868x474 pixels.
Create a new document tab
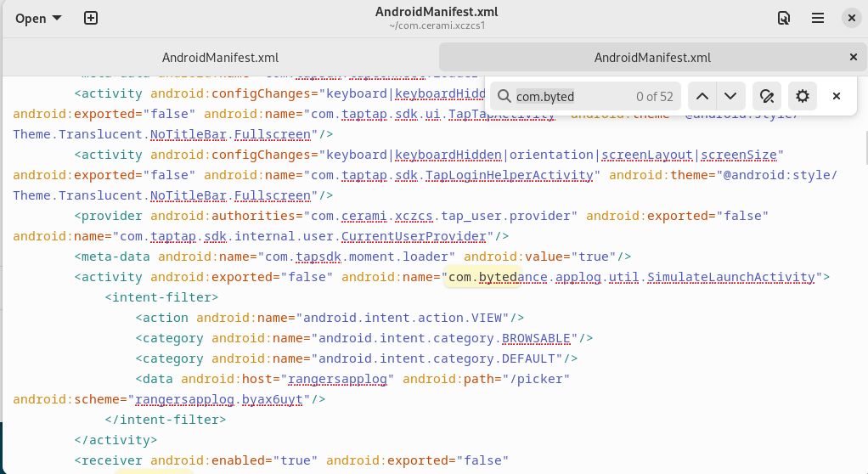[91, 19]
